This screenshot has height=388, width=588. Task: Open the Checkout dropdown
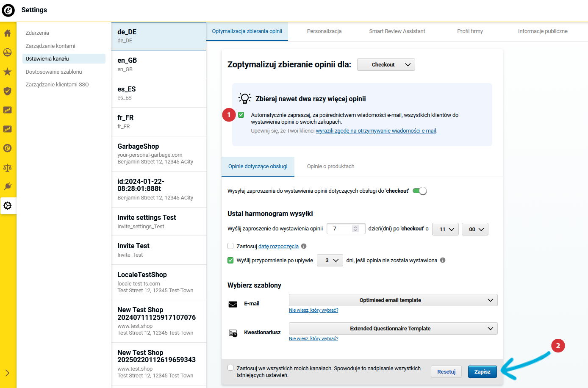(x=386, y=65)
